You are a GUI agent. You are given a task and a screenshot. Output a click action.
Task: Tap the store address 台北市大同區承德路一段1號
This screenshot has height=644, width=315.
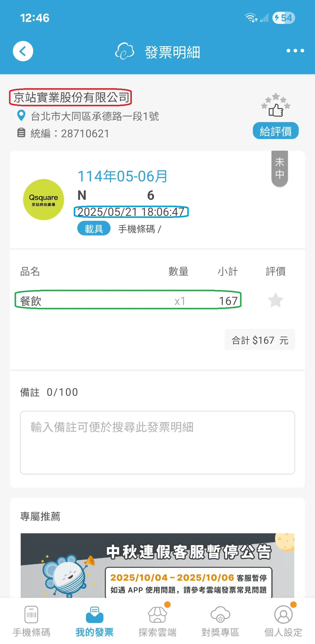pos(95,116)
